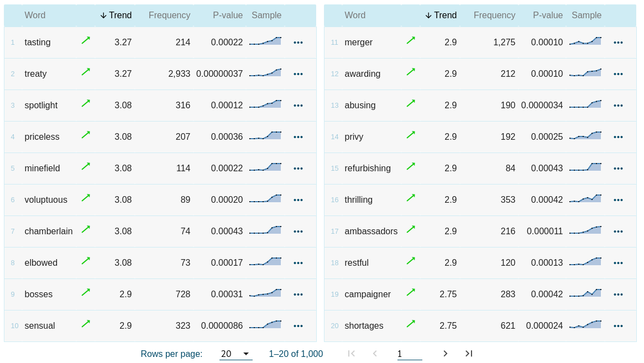The image size is (644, 363).
Task: Open the actions menu for 'tasting'
Action: 298,42
